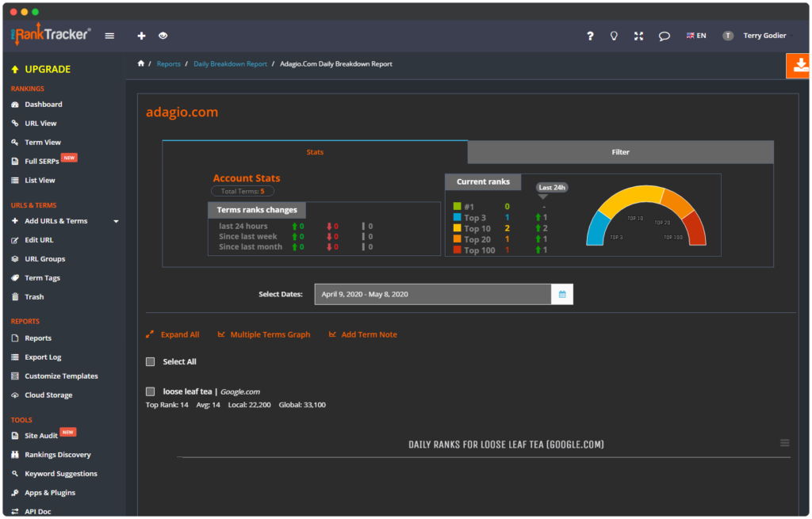Viewport: 812px width, 519px height.
Task: Click the Total Terms: 5 badge
Action: [x=243, y=192]
